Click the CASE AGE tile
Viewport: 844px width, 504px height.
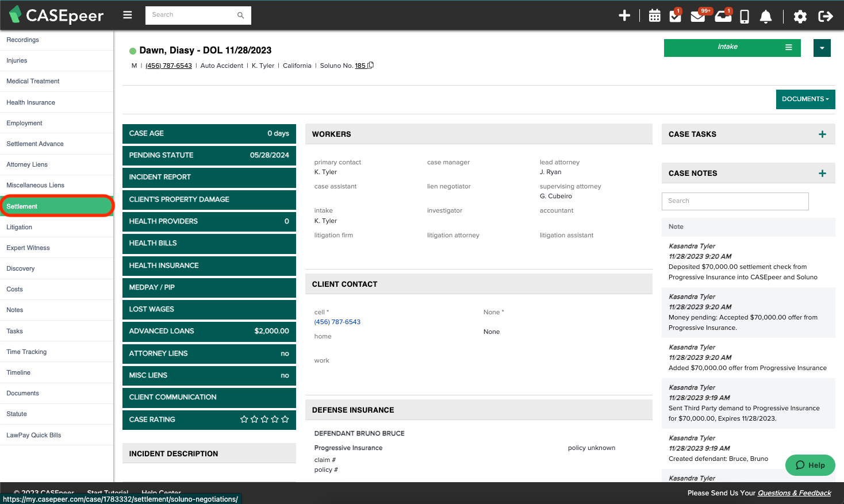(209, 133)
